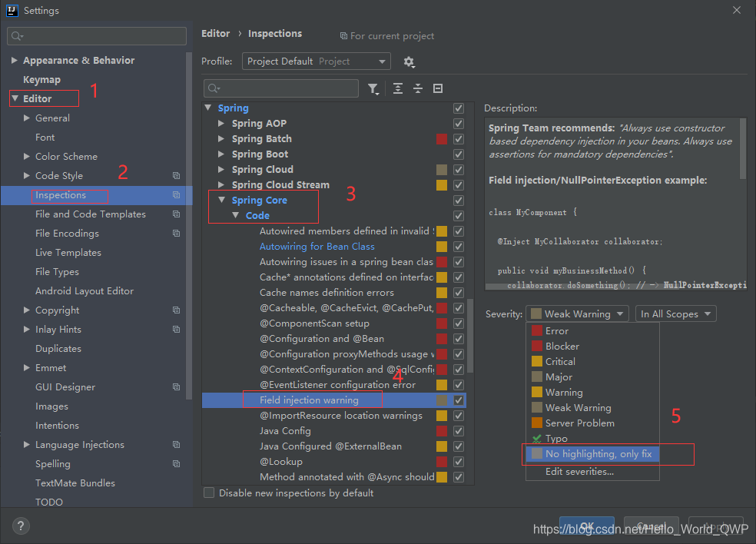
Task: Click severity color swatch for Java Config
Action: pos(442,430)
